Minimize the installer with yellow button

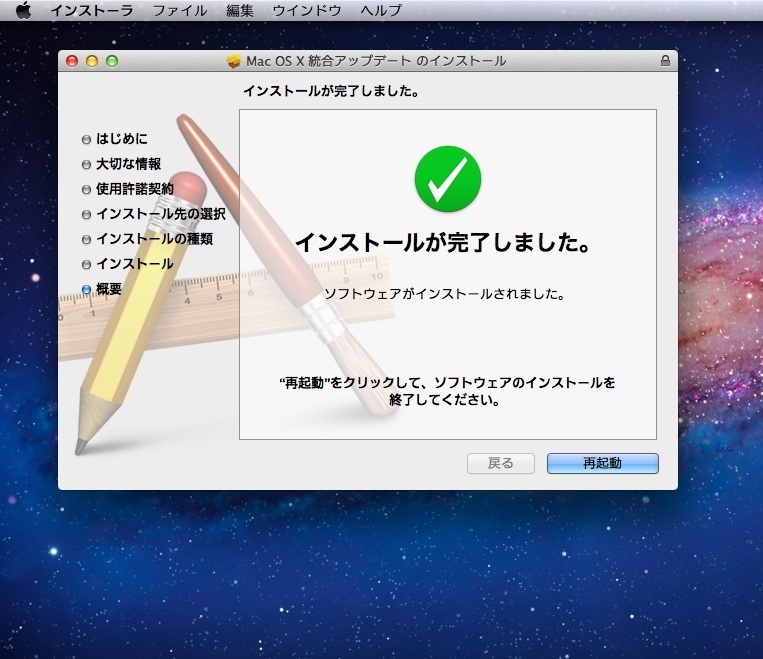pyautogui.click(x=92, y=61)
